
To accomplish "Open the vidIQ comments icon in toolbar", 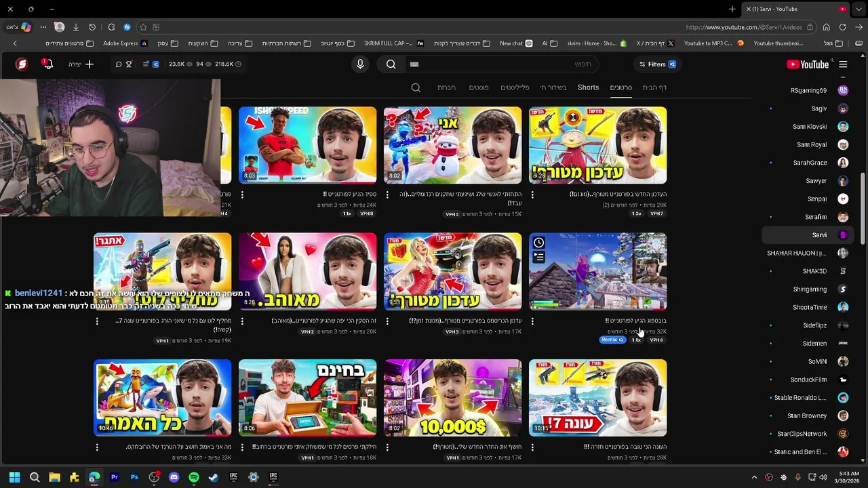I will 118,64.
